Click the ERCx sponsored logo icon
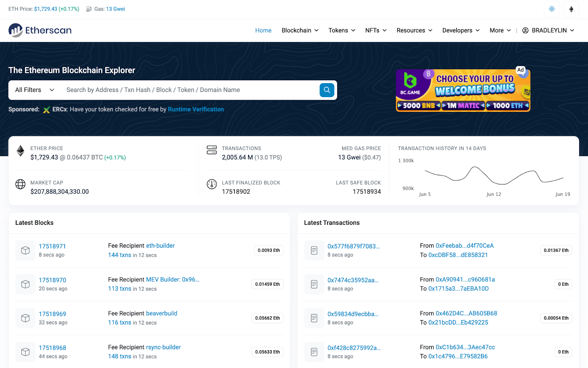This screenshot has height=368, width=588. (46, 110)
